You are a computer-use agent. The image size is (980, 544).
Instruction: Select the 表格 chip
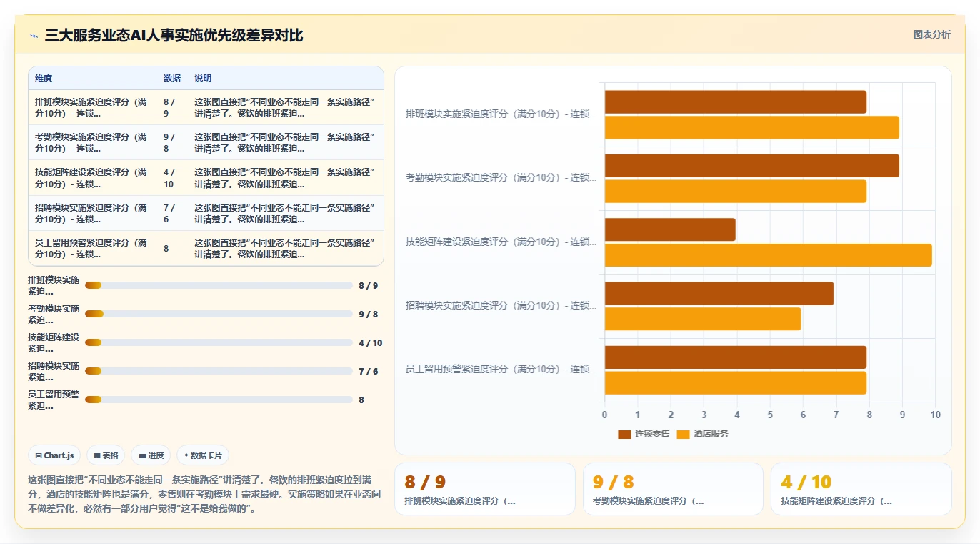106,455
